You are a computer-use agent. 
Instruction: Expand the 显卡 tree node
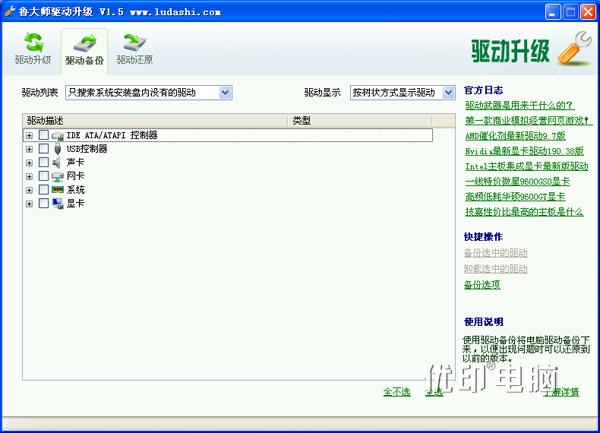pos(29,204)
